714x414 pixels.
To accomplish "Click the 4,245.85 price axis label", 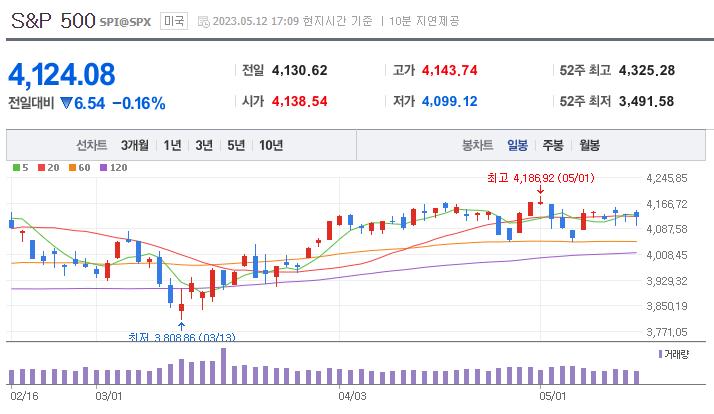I will (667, 178).
